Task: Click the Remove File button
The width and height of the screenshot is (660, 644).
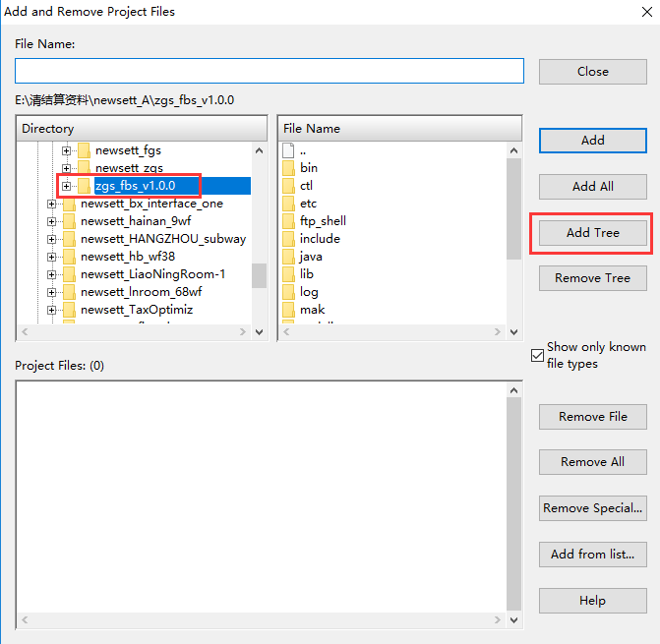Action: click(x=593, y=417)
